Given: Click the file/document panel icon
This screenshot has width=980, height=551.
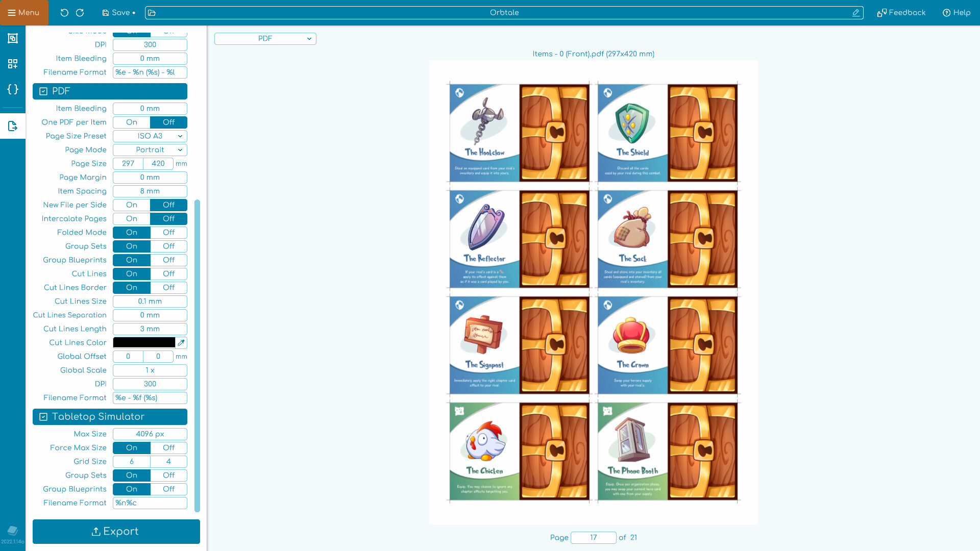Looking at the screenshot, I should 13,127.
